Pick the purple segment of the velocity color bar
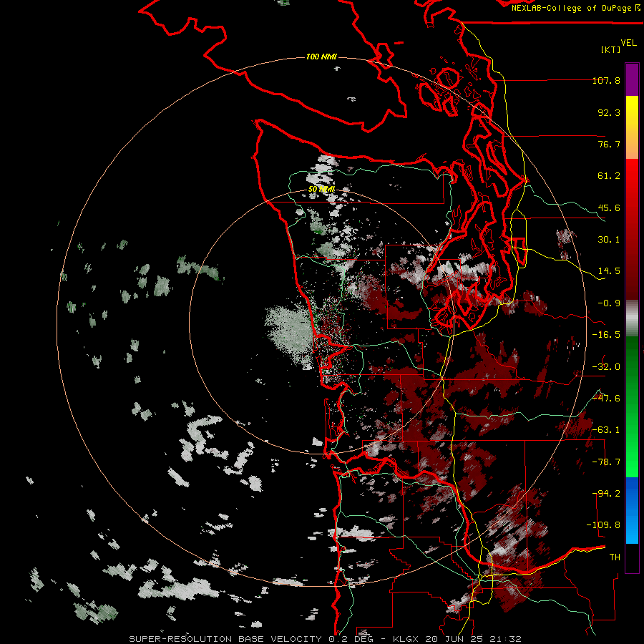644x644 pixels. [x=632, y=79]
